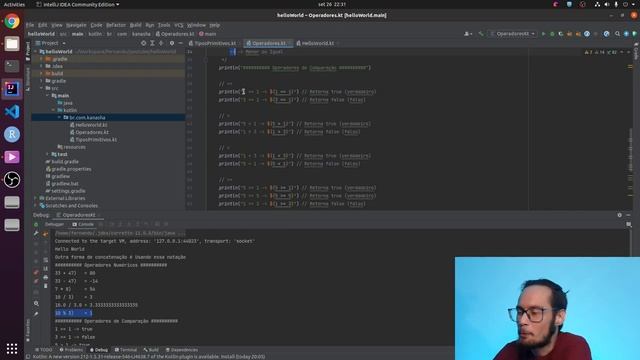The width and height of the screenshot is (640, 360).
Task: Open the Terminal icon in the dock
Action: pos(12,66)
